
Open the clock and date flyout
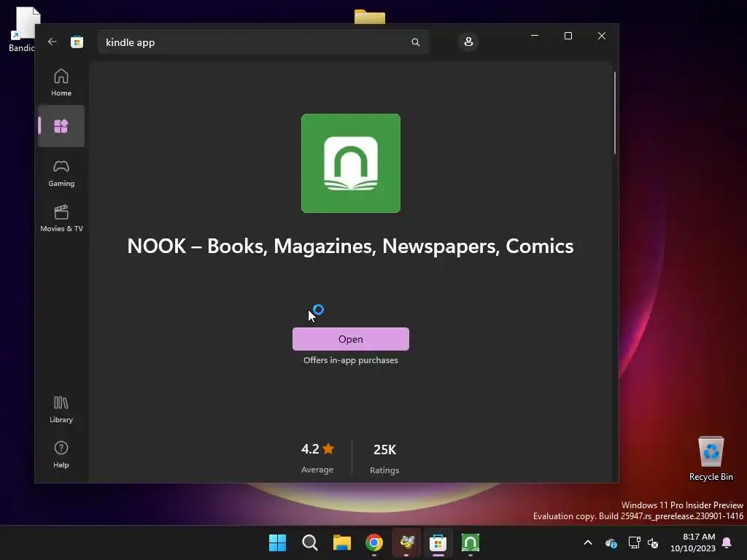[693, 542]
